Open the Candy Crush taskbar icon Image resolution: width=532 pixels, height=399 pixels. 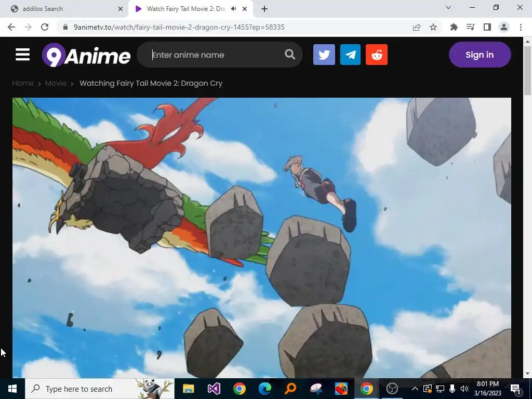pyautogui.click(x=341, y=389)
